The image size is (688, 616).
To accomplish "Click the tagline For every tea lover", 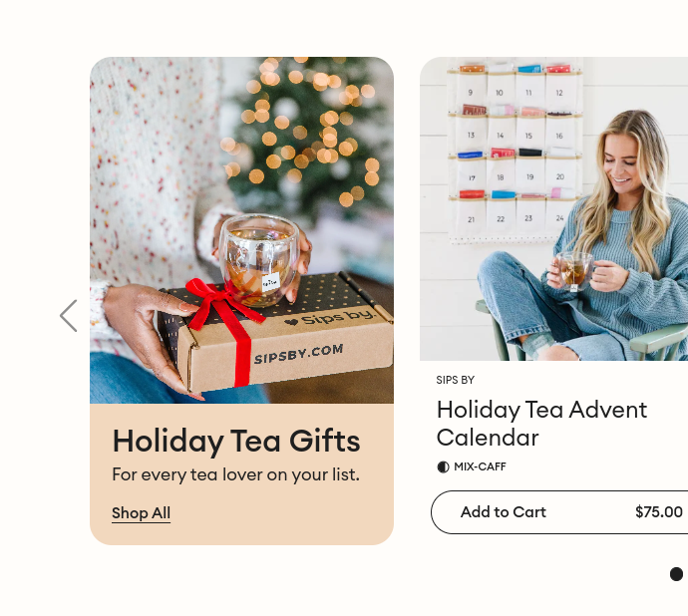I will click(x=236, y=474).
